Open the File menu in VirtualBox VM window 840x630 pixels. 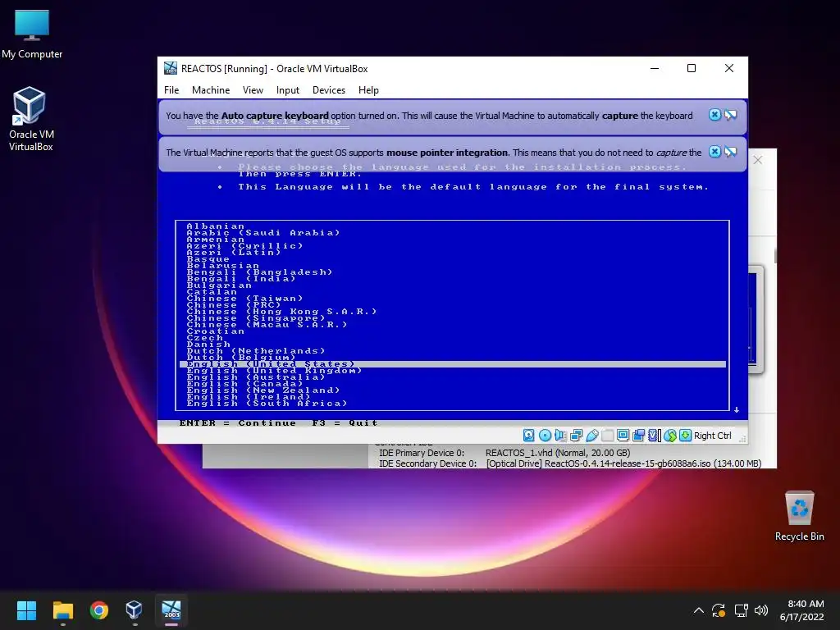tap(171, 90)
